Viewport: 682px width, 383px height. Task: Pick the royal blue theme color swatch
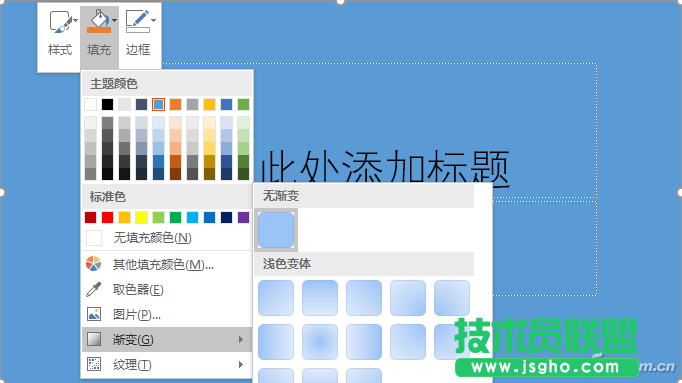[226, 104]
